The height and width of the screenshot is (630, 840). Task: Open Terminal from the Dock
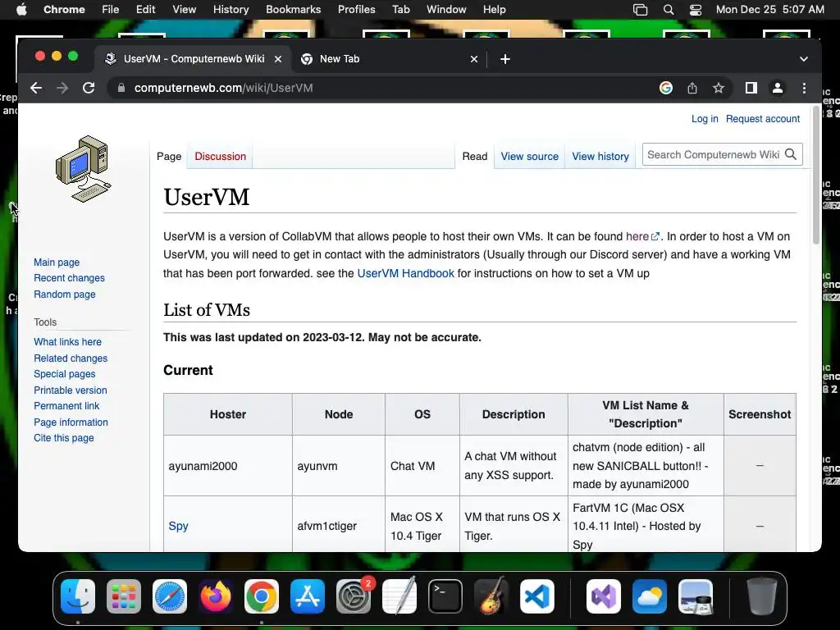tap(445, 596)
